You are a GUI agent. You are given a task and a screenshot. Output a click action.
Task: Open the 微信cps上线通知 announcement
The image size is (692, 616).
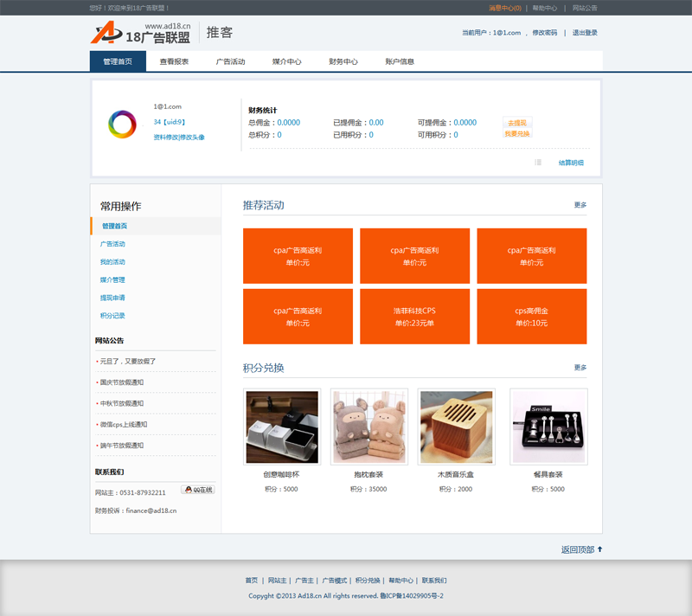(x=123, y=425)
